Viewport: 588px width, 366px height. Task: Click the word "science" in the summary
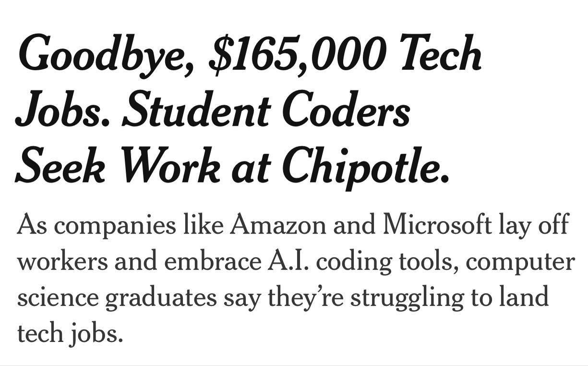tap(58, 297)
